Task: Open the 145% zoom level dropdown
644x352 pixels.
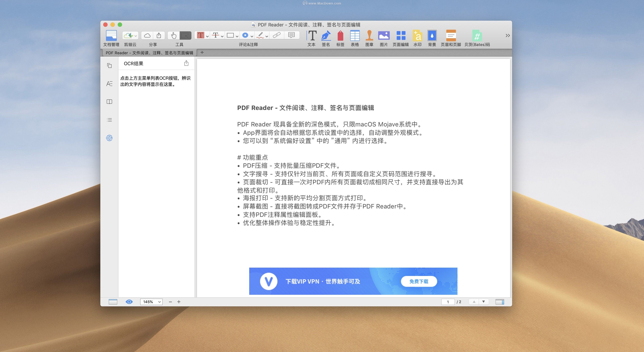Action: (x=151, y=302)
